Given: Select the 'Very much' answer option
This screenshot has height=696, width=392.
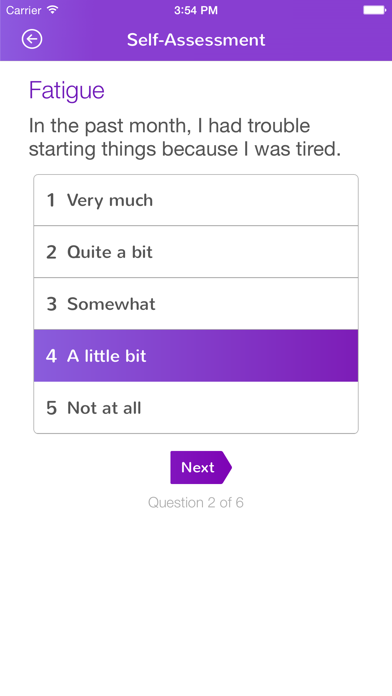Looking at the screenshot, I should [x=196, y=200].
